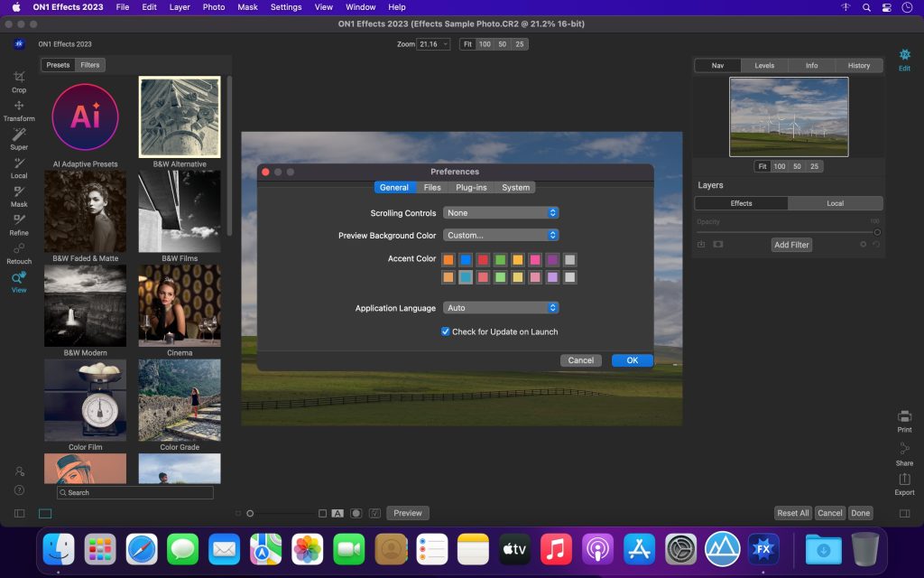This screenshot has width=924, height=578.
Task: Click OK in the Preferences dialog
Action: point(632,360)
